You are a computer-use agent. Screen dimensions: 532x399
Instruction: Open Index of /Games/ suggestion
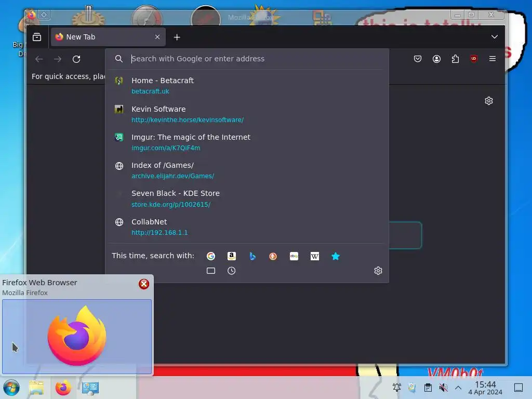coord(247,170)
